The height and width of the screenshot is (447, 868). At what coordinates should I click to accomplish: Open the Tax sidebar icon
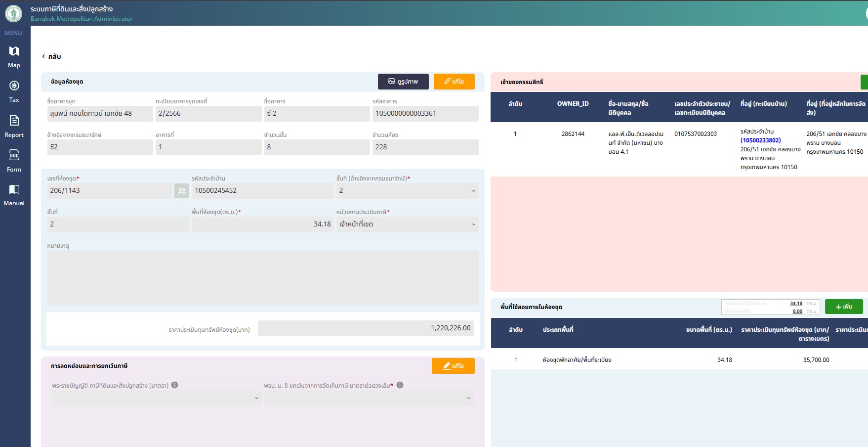(14, 86)
